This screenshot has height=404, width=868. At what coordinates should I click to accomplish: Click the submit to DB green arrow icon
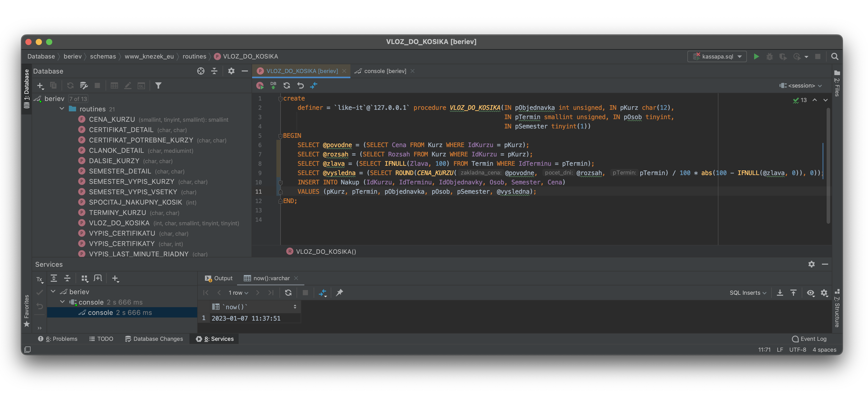click(273, 86)
